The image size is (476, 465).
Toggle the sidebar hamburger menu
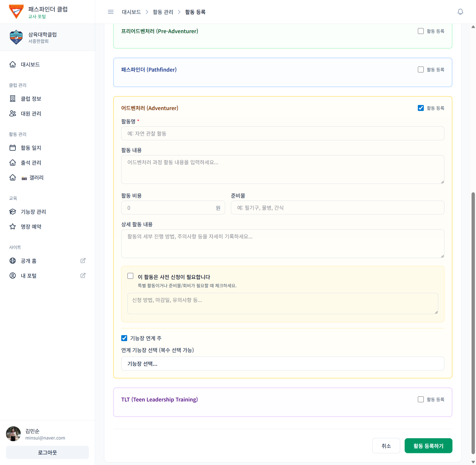point(111,12)
